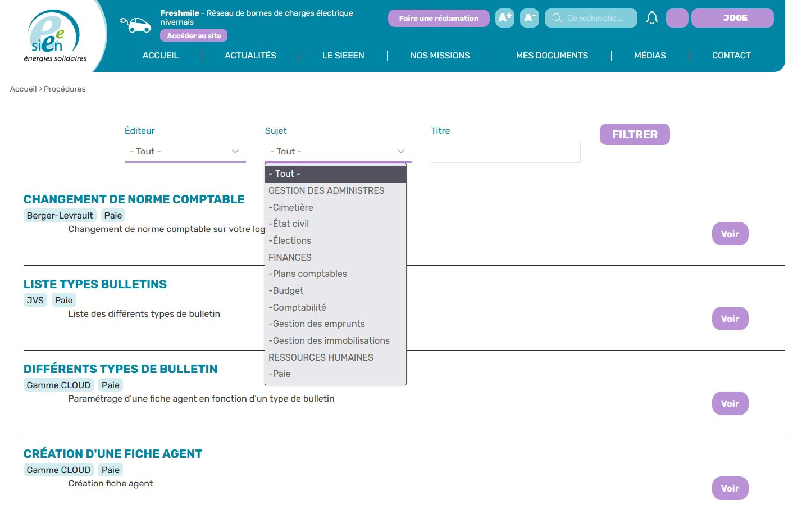Increase font size with A+ button
793x532 pixels.
[505, 18]
